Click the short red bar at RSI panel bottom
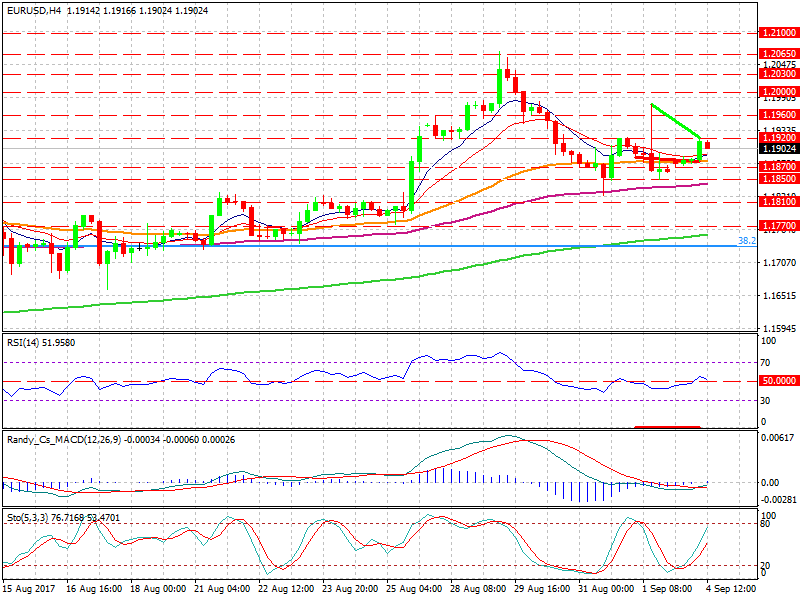Viewport: 800px width, 600px height. 667,427
